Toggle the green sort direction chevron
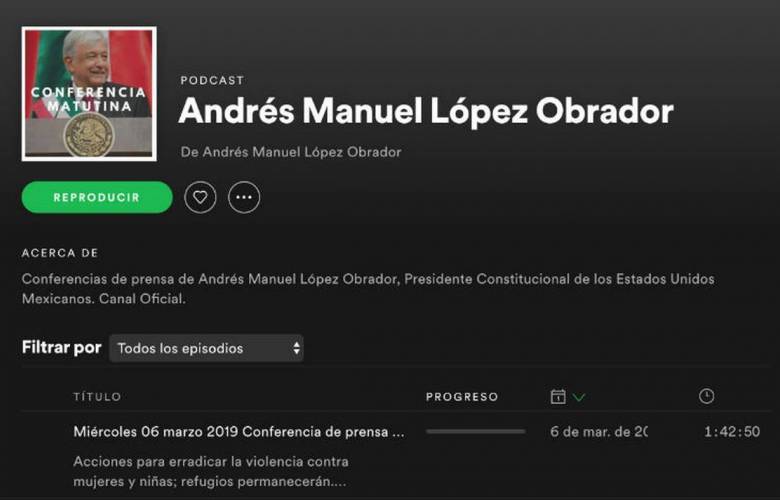 579,397
